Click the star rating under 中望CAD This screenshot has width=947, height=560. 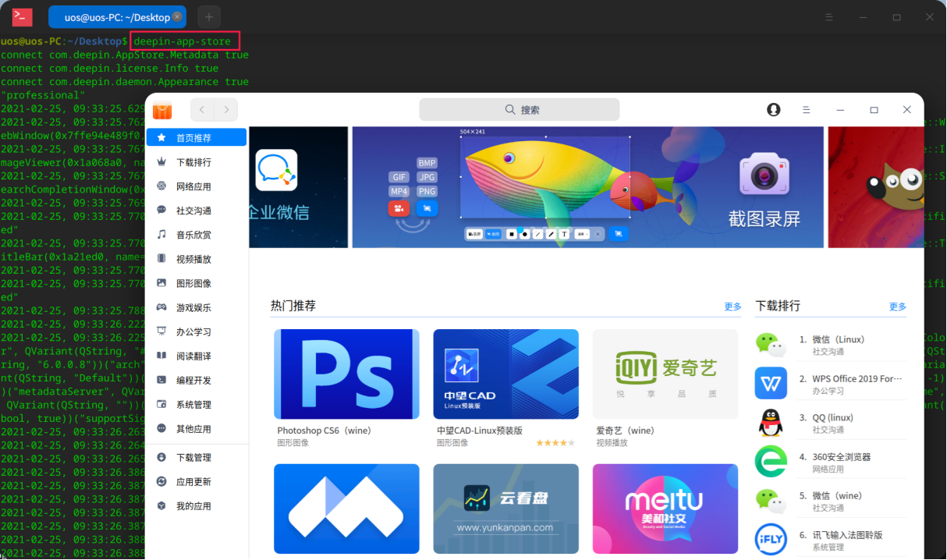(555, 443)
